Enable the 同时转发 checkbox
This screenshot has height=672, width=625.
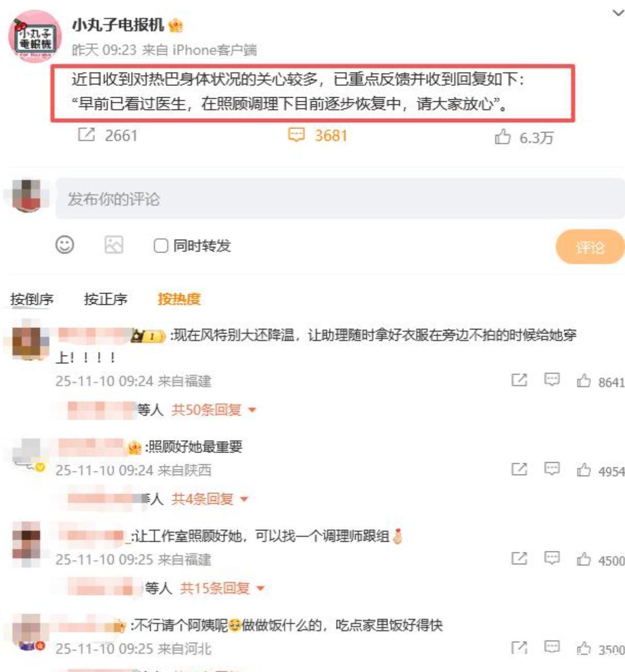[x=161, y=246]
